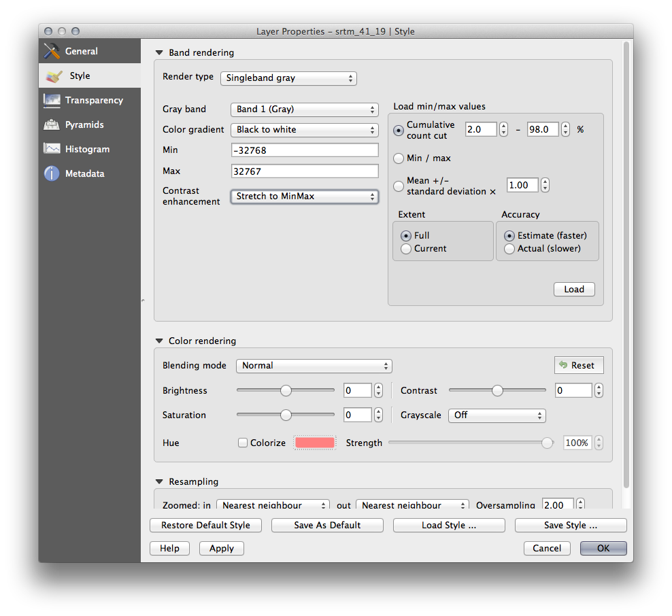
Task: View the Metadata panel
Action: point(85,173)
